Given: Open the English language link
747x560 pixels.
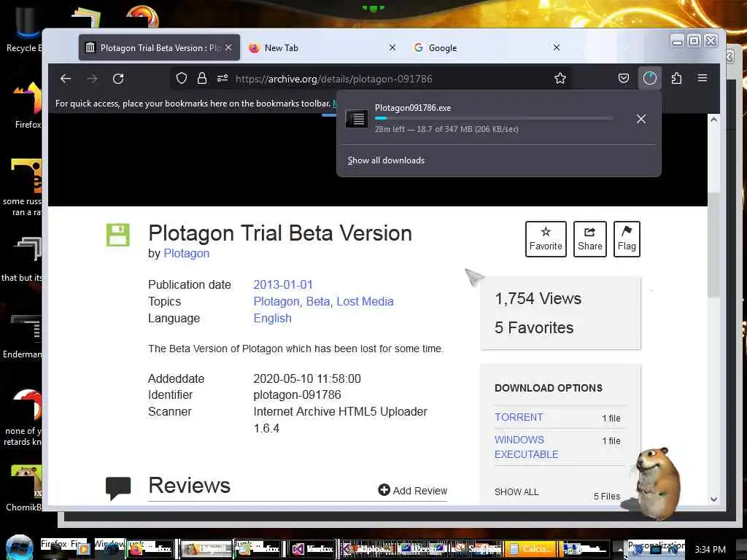Looking at the screenshot, I should point(273,319).
